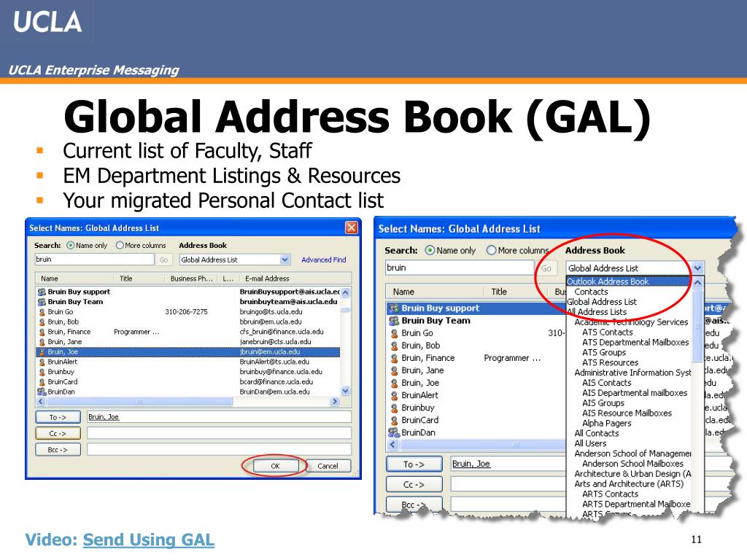747x560 pixels.
Task: Click search field containing bruin, left dialog
Action: (x=94, y=259)
